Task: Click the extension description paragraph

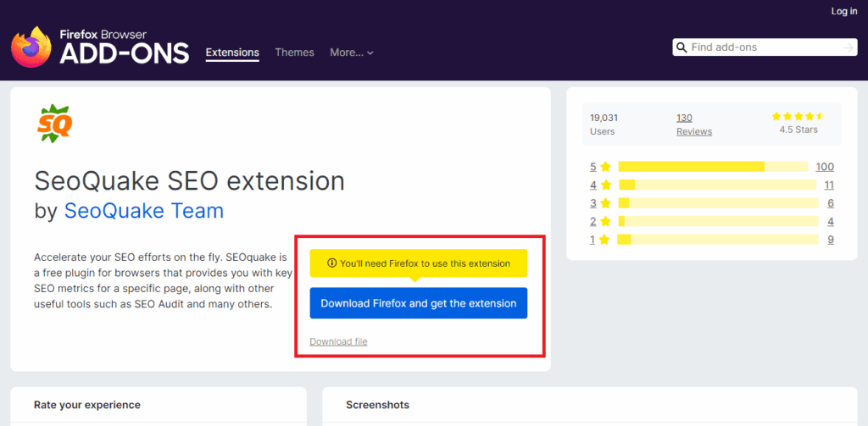Action: point(162,281)
